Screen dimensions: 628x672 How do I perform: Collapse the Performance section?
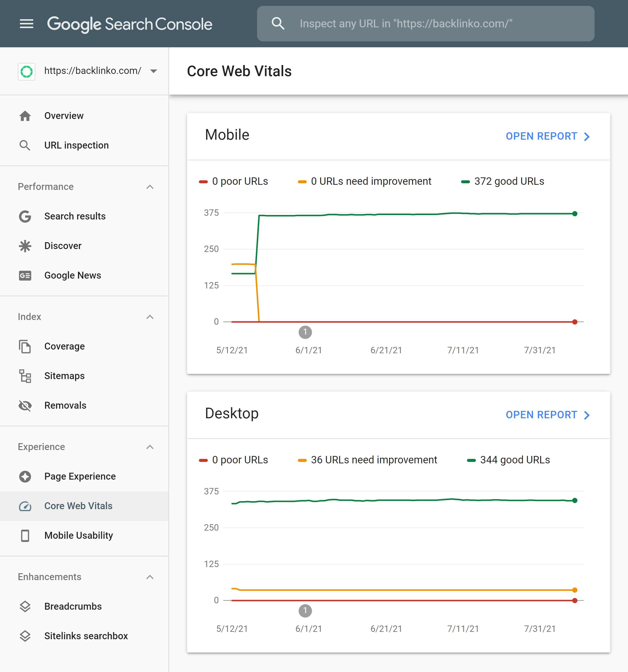click(150, 187)
